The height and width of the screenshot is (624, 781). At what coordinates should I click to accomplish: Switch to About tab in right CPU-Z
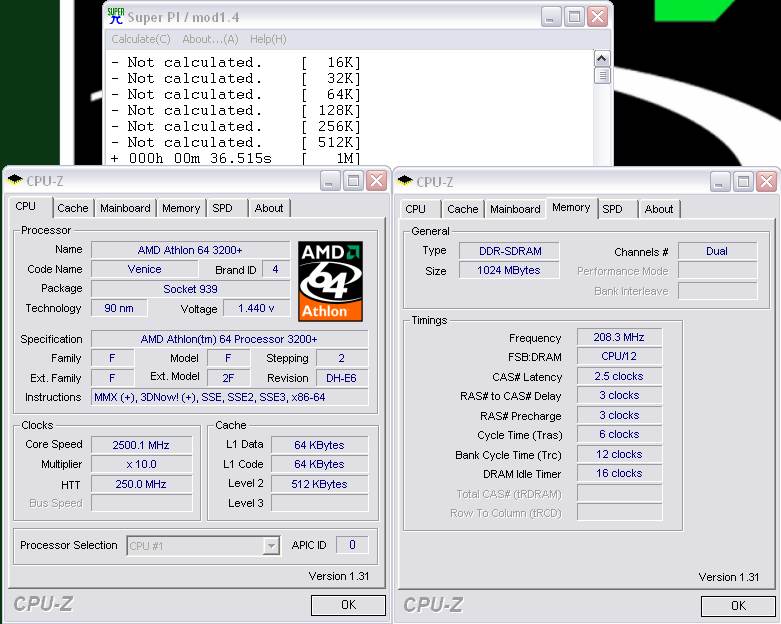pos(659,209)
